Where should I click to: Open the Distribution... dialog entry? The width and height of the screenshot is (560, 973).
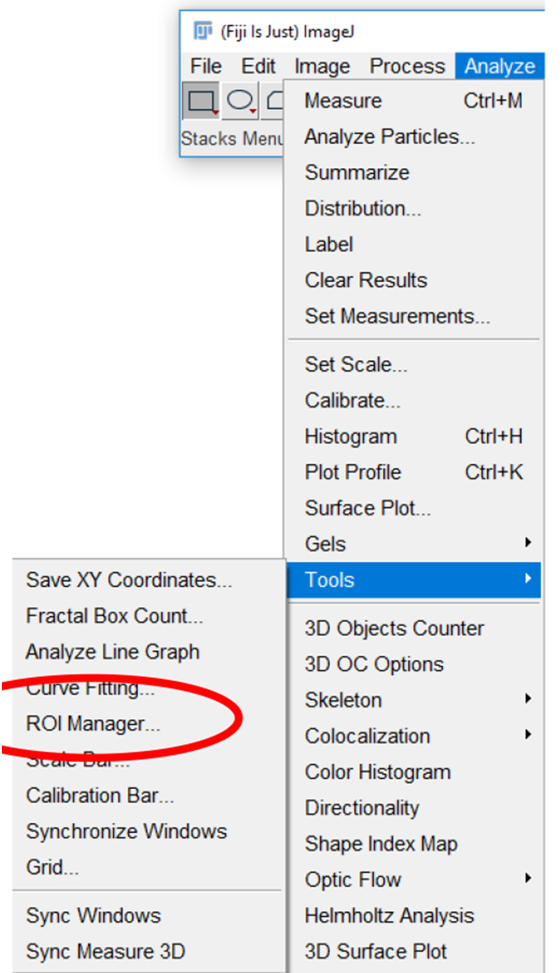tap(414, 208)
